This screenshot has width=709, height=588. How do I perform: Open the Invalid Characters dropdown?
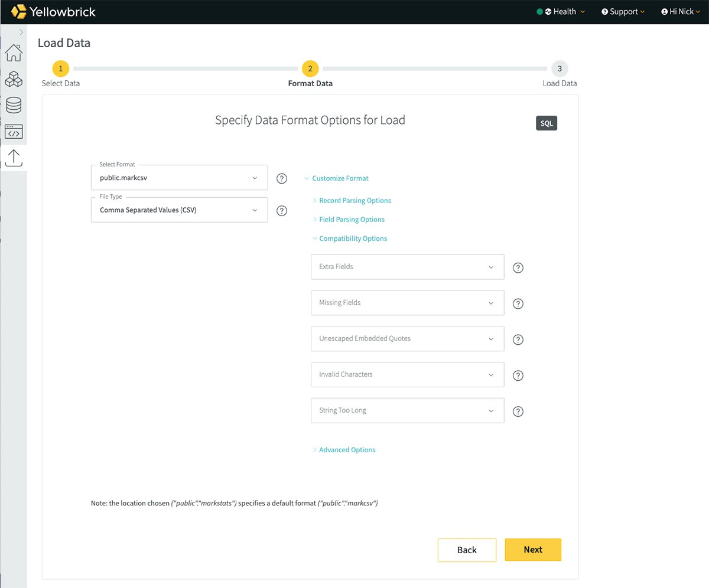pyautogui.click(x=407, y=375)
